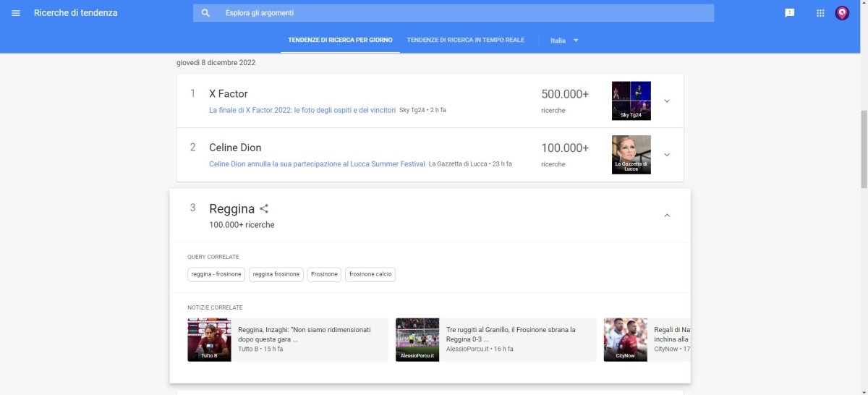Open the CityNow news card
This screenshot has width=868, height=395.
(x=647, y=339)
